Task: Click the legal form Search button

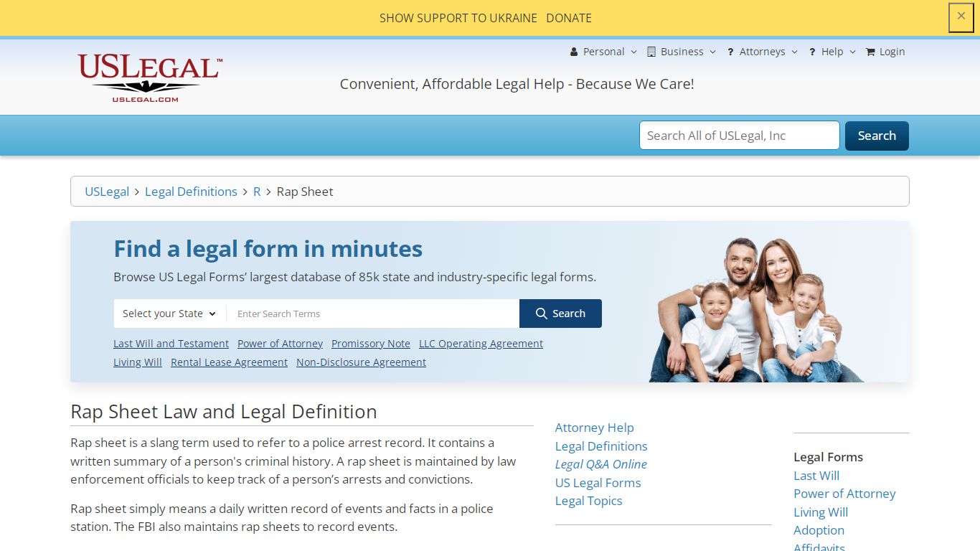Action: point(560,314)
